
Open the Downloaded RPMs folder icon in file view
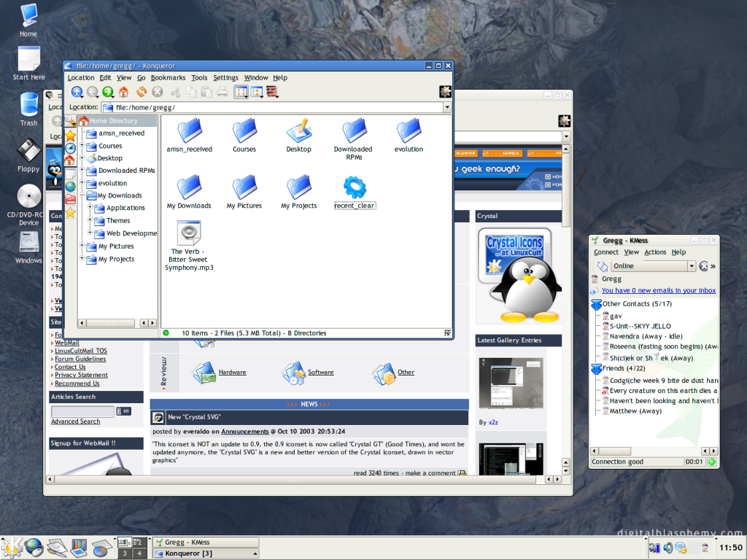(x=354, y=139)
